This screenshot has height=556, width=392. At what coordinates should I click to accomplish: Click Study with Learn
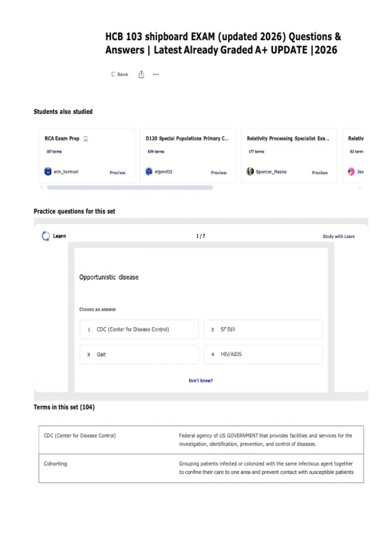coord(338,236)
